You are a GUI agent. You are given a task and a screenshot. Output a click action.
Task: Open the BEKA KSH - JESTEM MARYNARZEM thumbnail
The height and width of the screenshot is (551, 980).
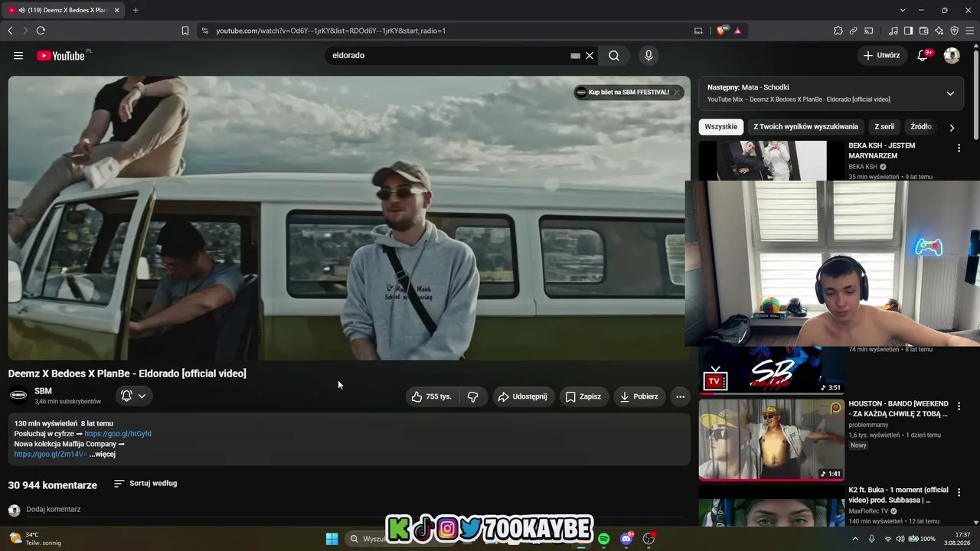(x=772, y=161)
